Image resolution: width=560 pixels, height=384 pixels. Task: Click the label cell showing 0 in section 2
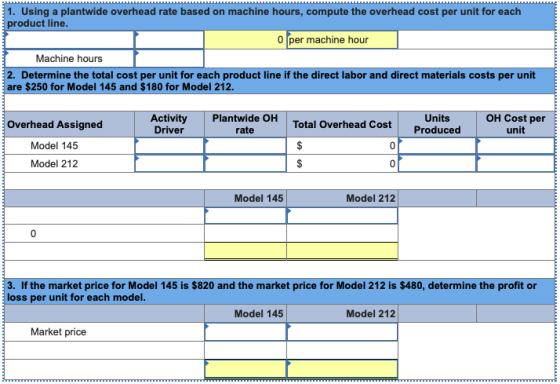(x=104, y=234)
